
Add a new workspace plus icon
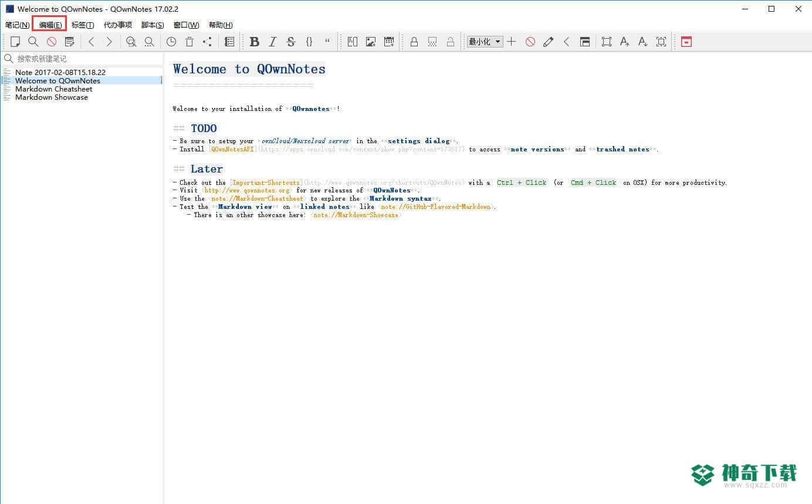tap(512, 42)
